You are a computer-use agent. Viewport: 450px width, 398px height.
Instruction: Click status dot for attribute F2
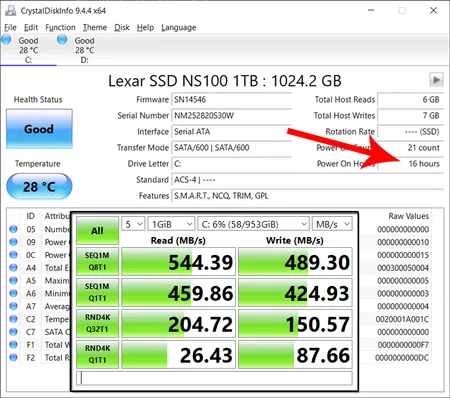(13, 357)
